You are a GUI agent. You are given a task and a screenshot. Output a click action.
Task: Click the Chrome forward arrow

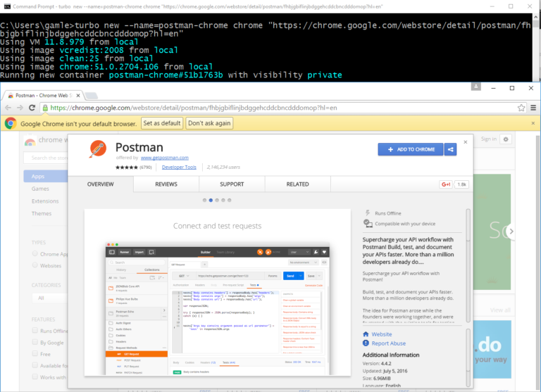tap(20, 108)
